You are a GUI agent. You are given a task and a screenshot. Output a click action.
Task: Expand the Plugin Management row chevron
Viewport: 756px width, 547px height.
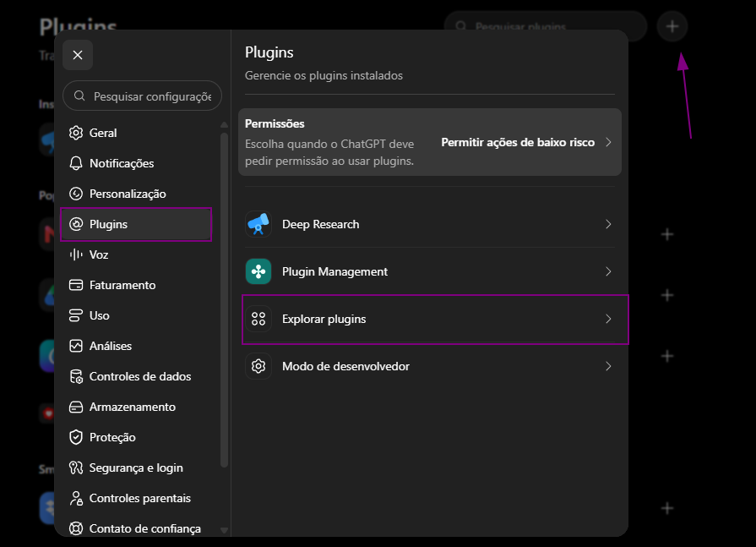click(608, 271)
